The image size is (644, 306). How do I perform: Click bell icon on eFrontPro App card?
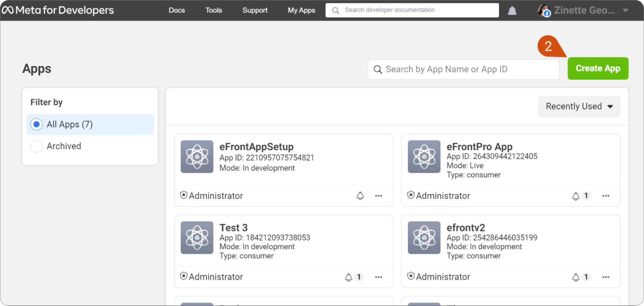tap(576, 196)
